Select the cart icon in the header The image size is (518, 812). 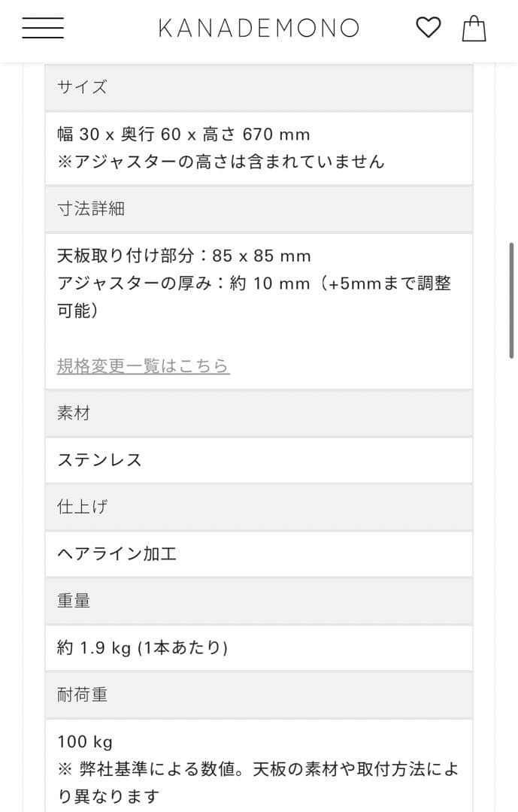474,29
